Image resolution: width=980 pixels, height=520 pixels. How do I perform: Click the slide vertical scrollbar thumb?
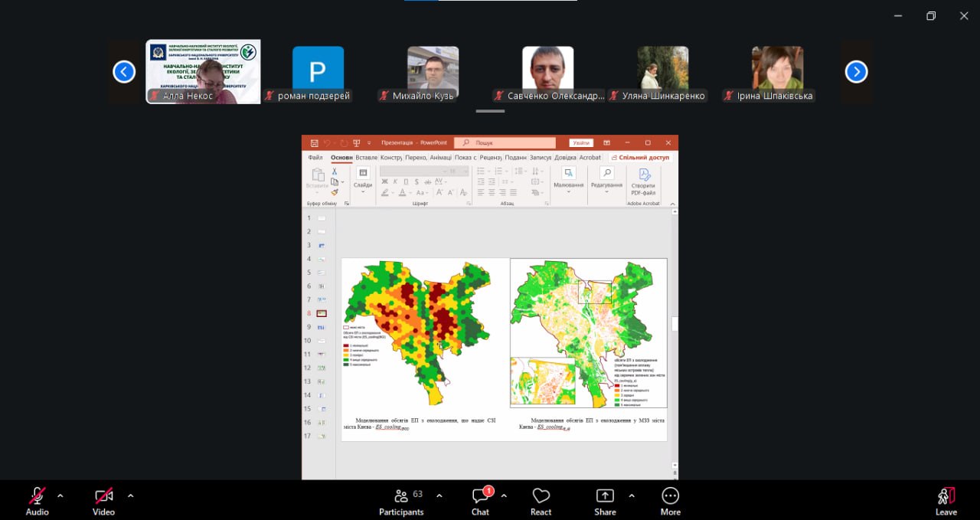pyautogui.click(x=675, y=324)
